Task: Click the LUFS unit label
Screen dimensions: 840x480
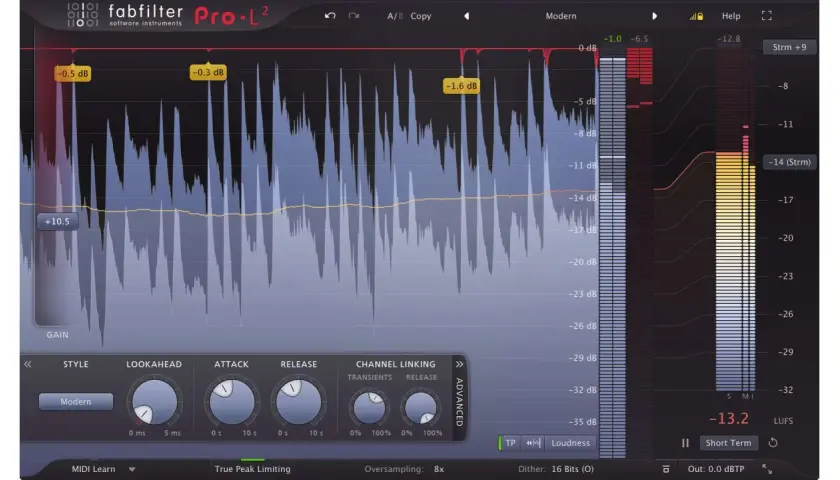Action: point(783,421)
